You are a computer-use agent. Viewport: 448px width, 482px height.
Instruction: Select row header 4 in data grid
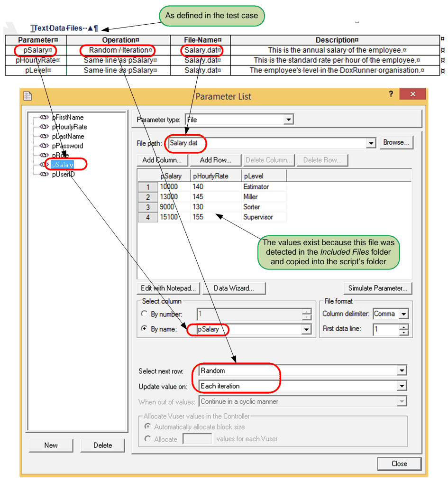coord(148,217)
